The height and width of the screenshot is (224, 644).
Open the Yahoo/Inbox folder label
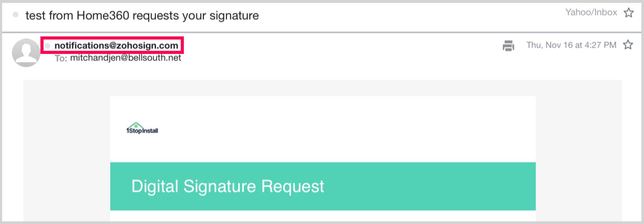click(591, 12)
